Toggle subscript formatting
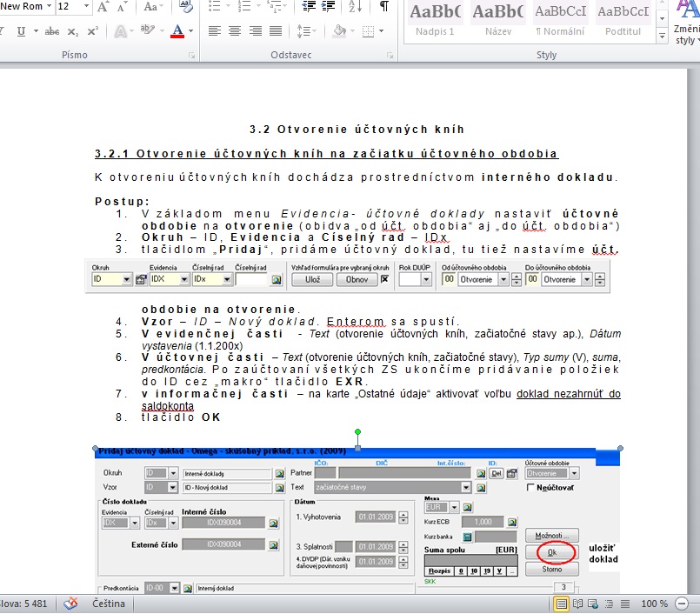This screenshot has height=614, width=700. point(73,31)
